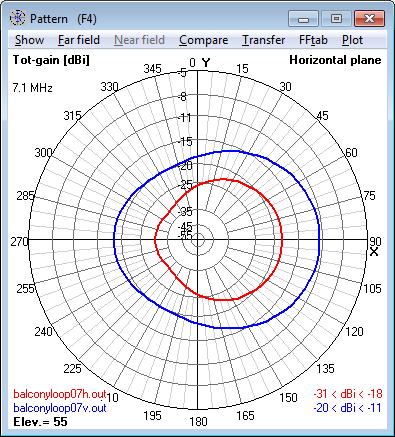
Task: Click the 60 degree angle label
Action: pos(351,152)
